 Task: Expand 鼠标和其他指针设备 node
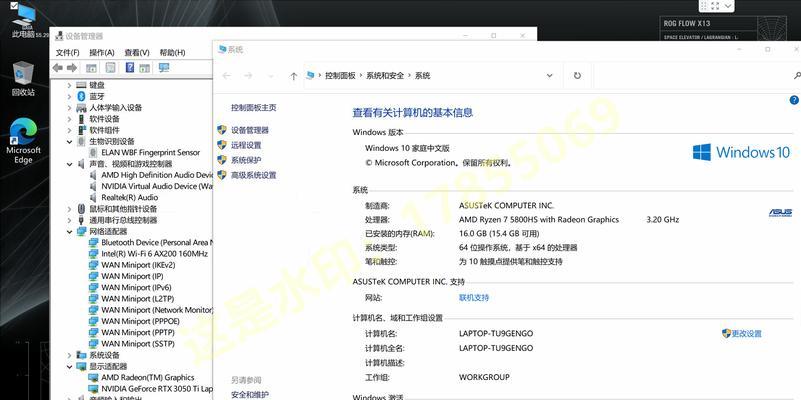point(69,209)
